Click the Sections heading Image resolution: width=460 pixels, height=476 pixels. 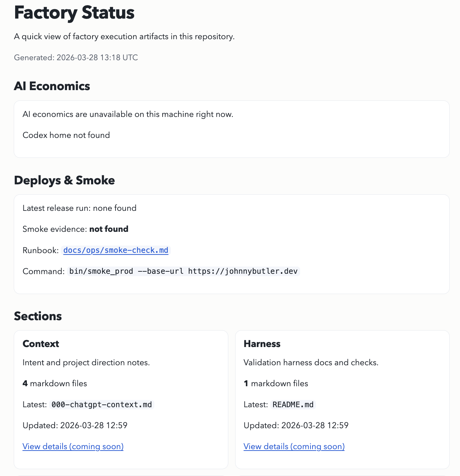[x=38, y=316]
